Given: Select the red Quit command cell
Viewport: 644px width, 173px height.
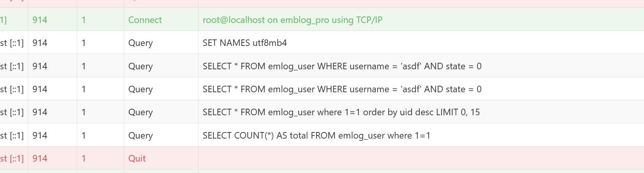Looking at the screenshot, I should 137,158.
